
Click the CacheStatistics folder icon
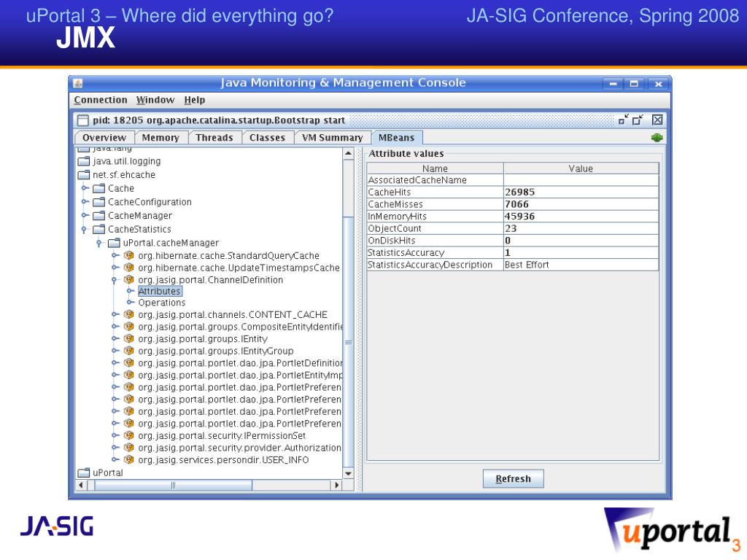pyautogui.click(x=98, y=229)
